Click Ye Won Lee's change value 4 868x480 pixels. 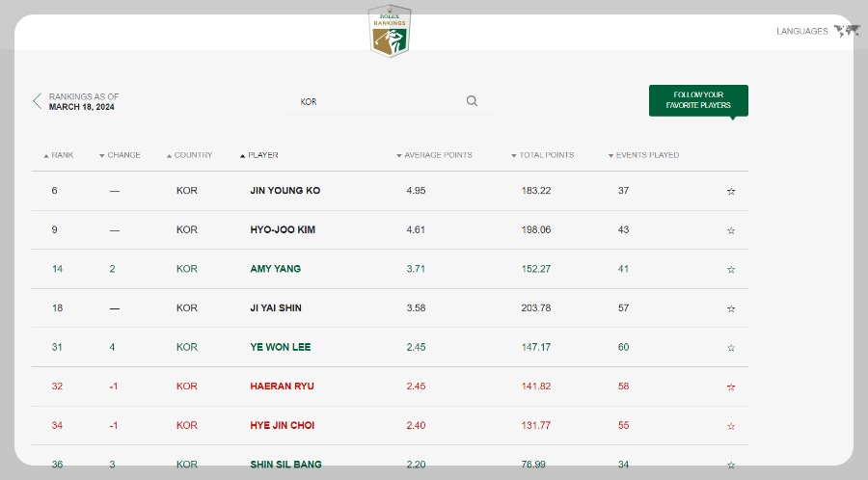tap(113, 347)
